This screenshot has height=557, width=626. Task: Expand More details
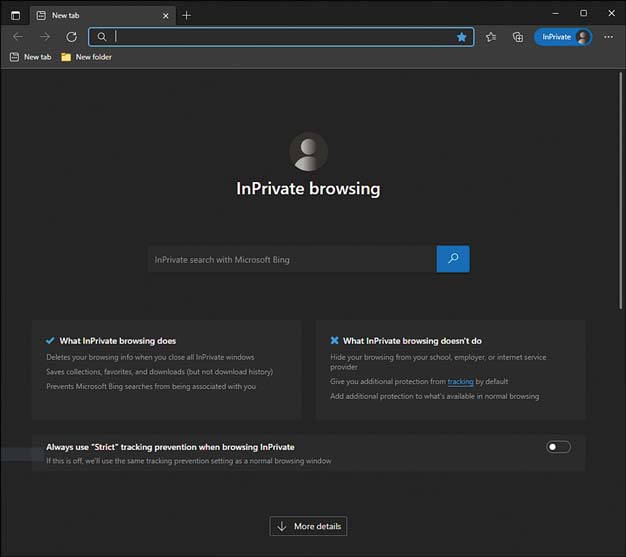(308, 526)
